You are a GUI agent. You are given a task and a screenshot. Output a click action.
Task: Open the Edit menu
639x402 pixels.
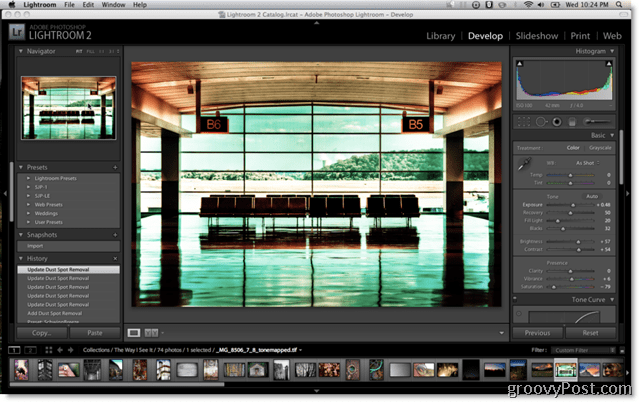pyautogui.click(x=88, y=4)
